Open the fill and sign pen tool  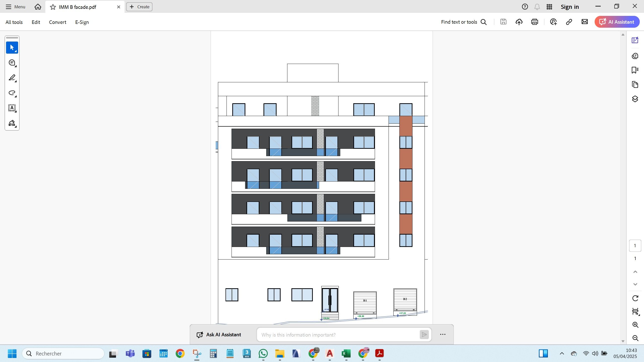pyautogui.click(x=12, y=123)
